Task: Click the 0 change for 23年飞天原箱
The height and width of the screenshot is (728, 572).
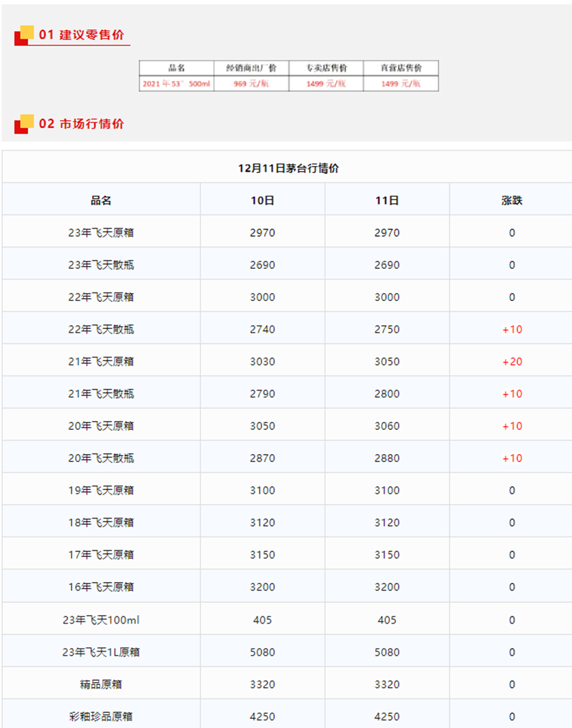Action: coord(512,232)
